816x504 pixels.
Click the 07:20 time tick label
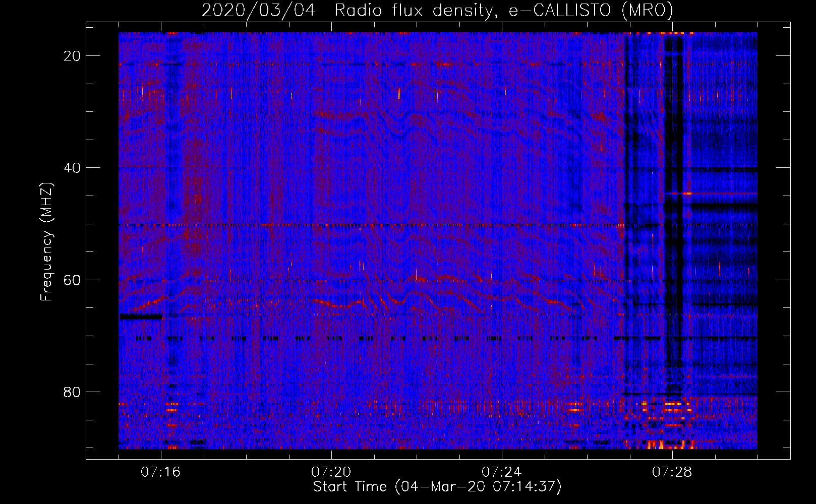[x=331, y=472]
